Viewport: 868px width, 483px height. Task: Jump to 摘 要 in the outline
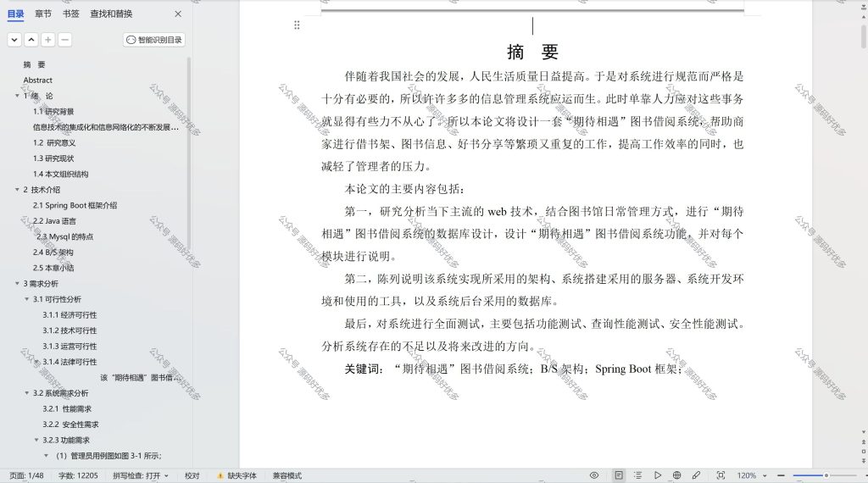(x=34, y=64)
